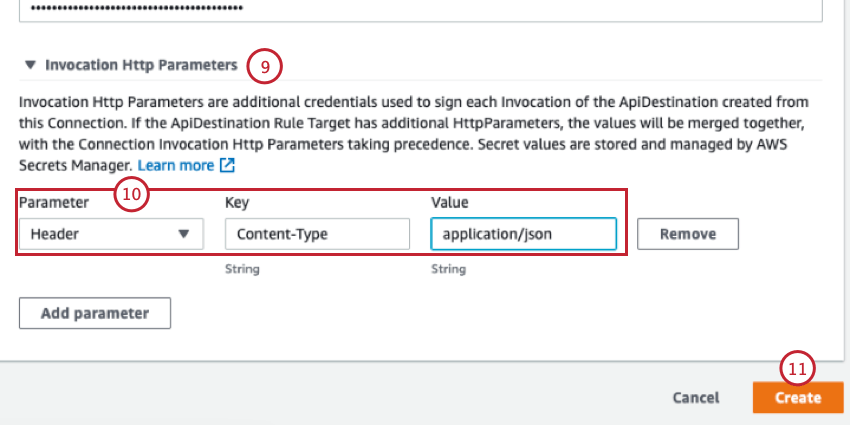Screen dimensions: 850x425
Task: Click the Parameter column label
Action: pyautogui.click(x=54, y=202)
